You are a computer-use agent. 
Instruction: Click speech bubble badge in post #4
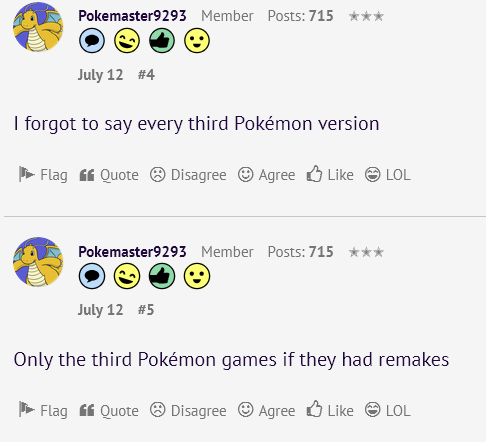(x=92, y=41)
